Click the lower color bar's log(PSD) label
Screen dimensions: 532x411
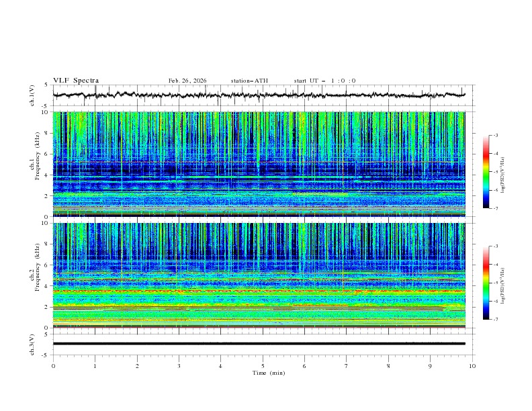pyautogui.click(x=502, y=285)
